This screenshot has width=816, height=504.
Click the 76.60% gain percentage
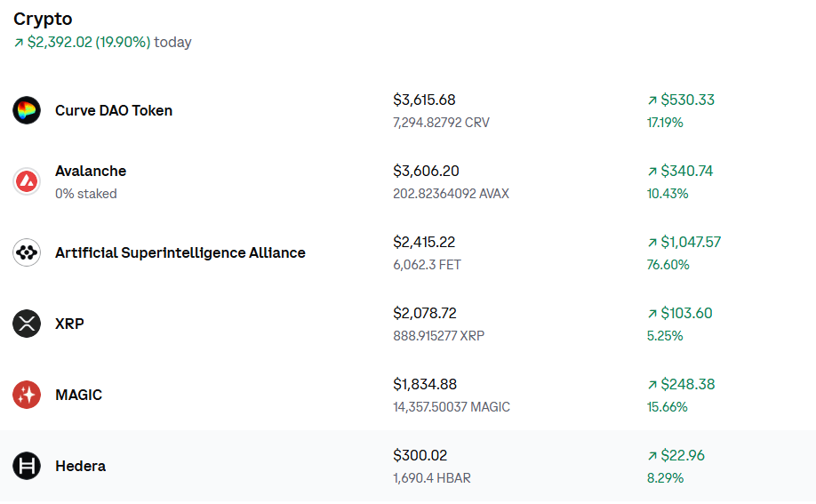(x=668, y=265)
